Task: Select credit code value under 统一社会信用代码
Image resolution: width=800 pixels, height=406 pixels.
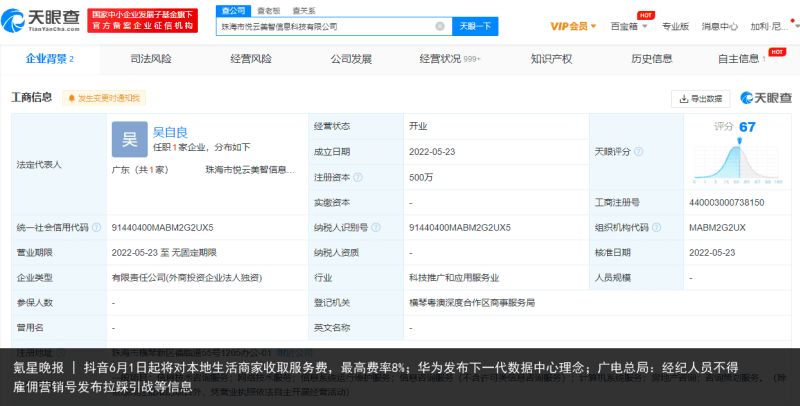Action: tap(163, 227)
